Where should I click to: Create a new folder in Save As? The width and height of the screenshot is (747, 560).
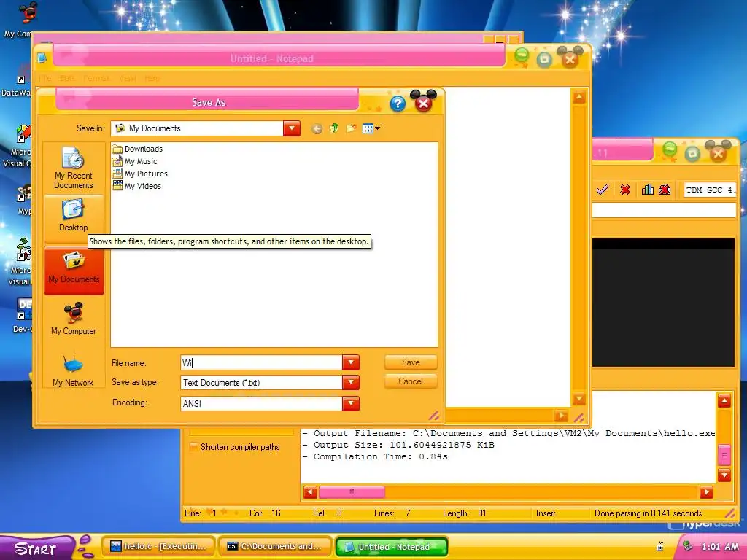tap(351, 128)
